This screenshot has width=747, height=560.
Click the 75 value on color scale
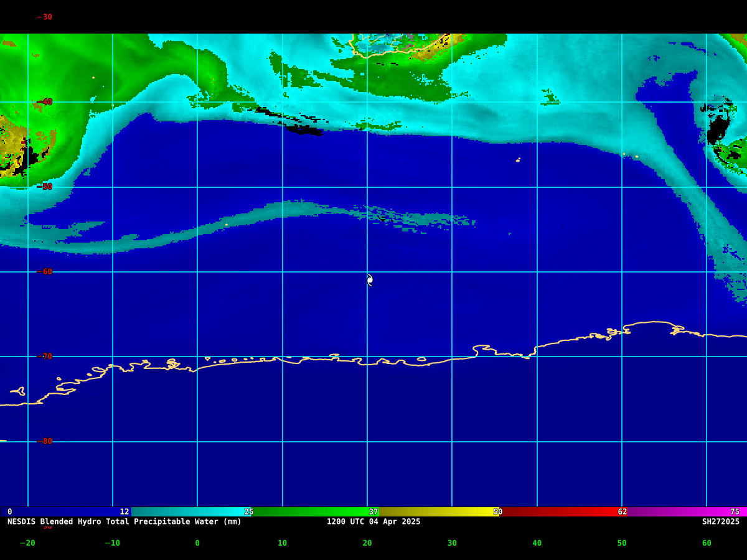click(735, 511)
